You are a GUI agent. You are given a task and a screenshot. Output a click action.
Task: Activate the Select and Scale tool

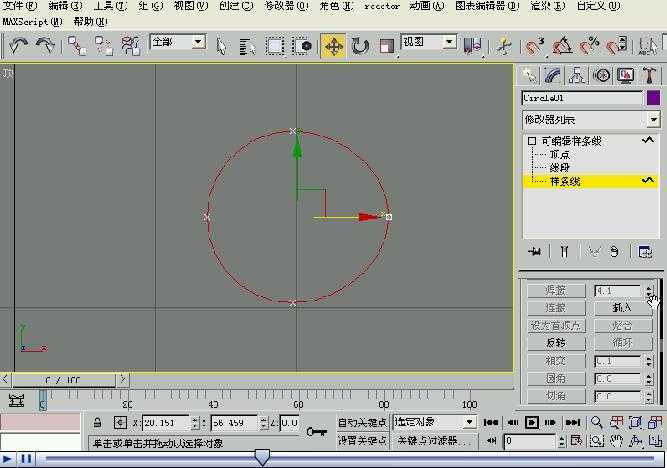pyautogui.click(x=386, y=46)
